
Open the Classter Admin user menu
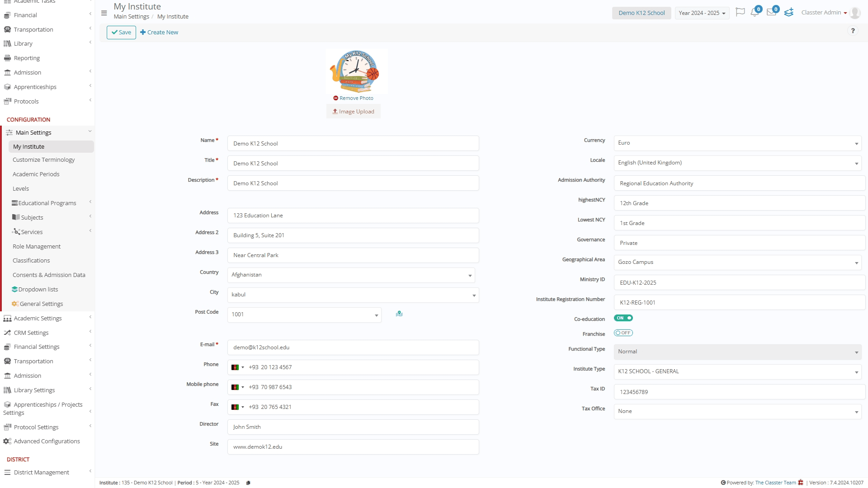coord(824,13)
